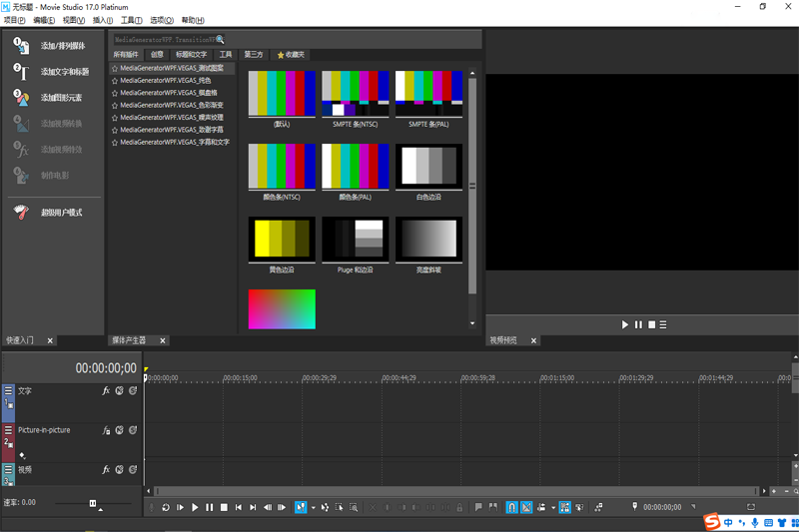Open the preview panel options menu icon

[663, 324]
